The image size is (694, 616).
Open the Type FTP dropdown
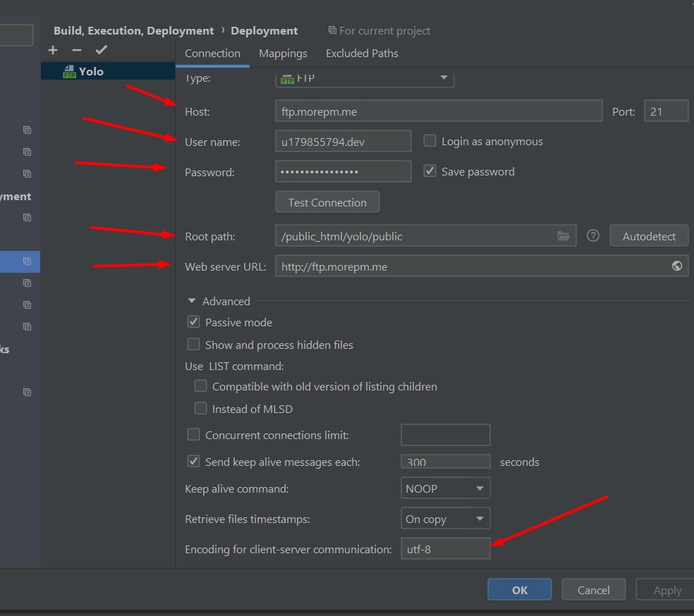(364, 78)
